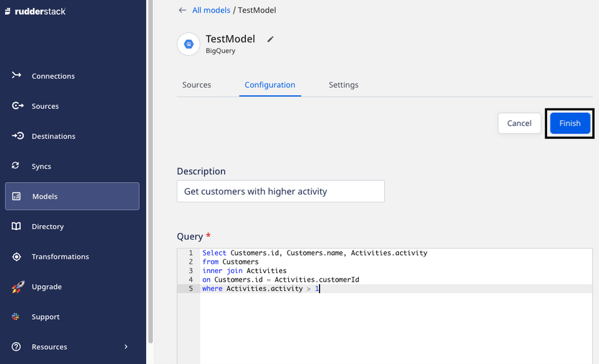Click the back arrow near All models
The height and width of the screenshot is (364, 599).
click(x=182, y=10)
